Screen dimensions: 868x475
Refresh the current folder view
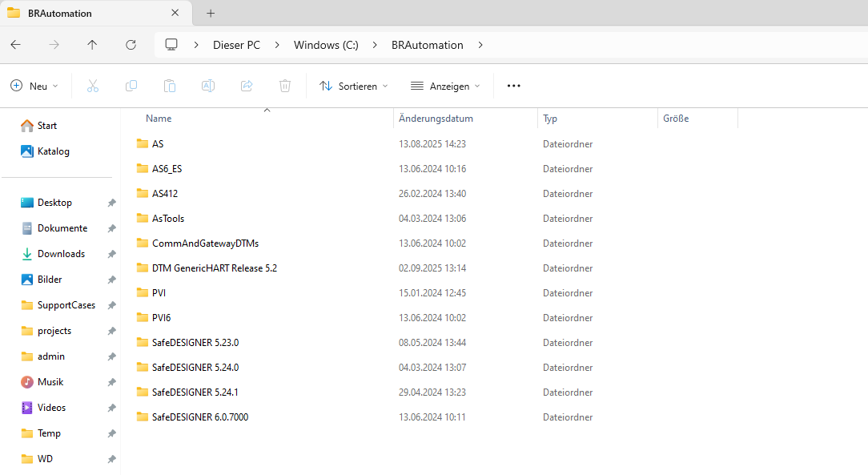click(131, 45)
